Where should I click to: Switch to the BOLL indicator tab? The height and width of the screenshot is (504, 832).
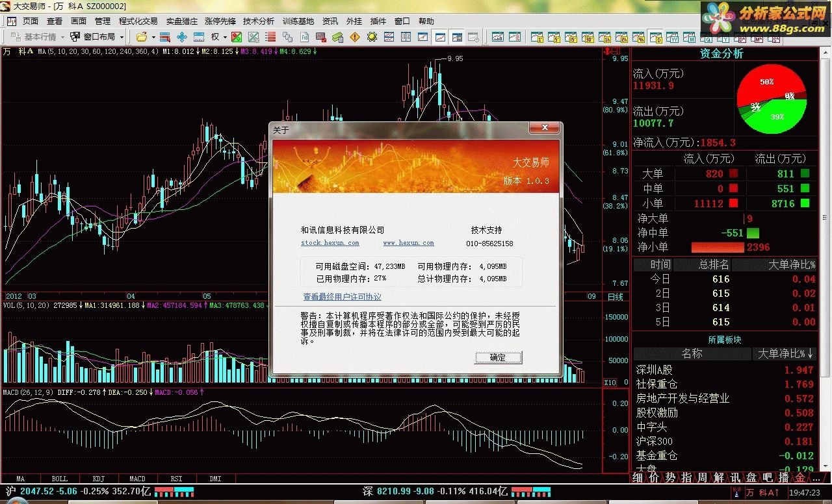59,479
